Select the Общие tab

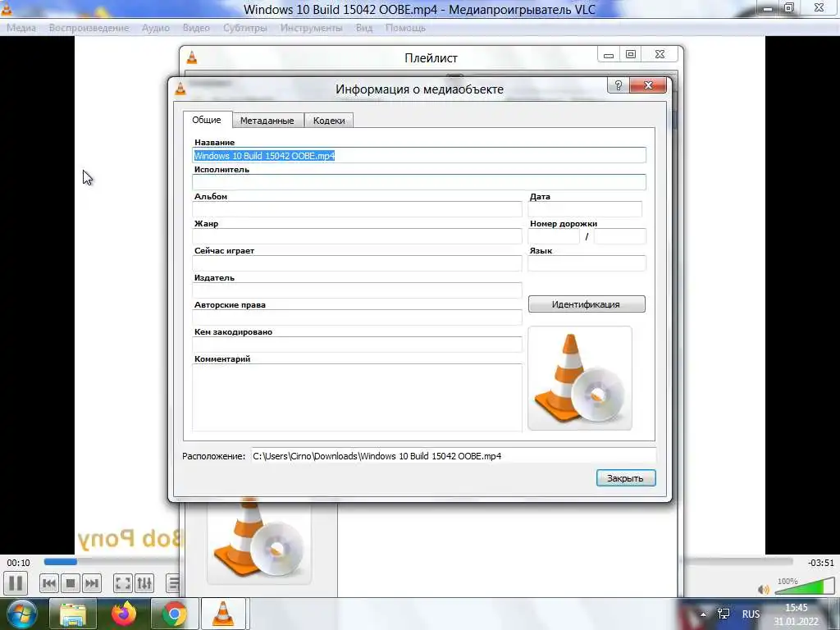(207, 120)
